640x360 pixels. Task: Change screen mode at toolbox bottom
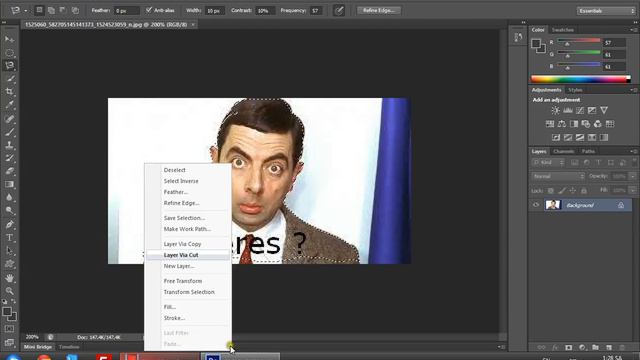point(9,342)
